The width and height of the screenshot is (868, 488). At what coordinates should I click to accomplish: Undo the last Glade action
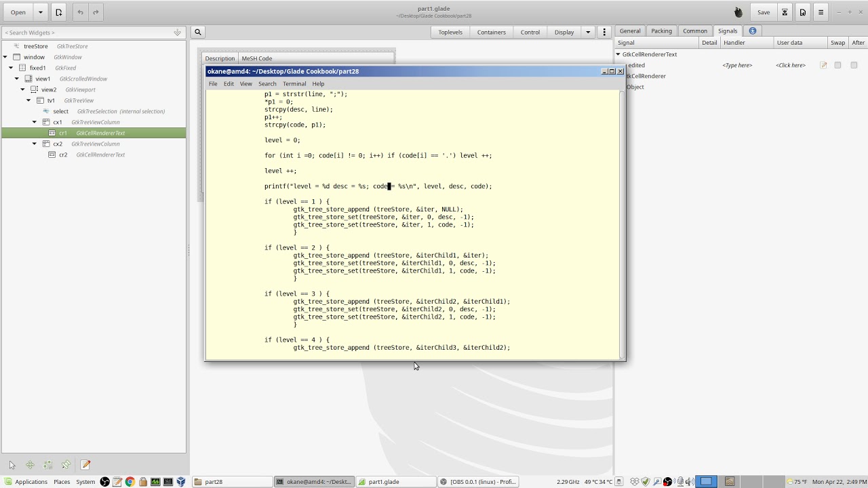80,12
